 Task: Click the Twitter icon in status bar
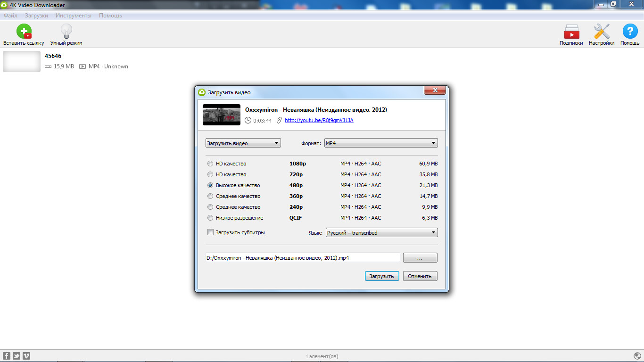pos(17,356)
